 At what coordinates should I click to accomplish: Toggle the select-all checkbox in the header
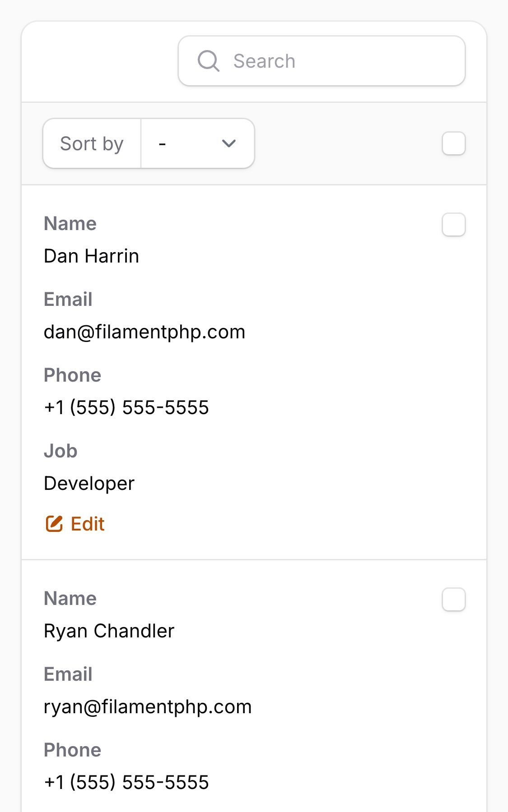pos(453,143)
